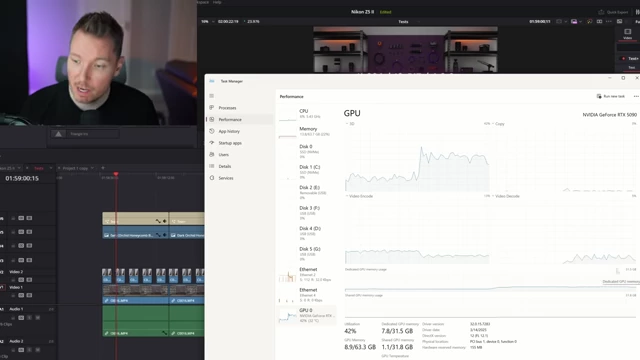This screenshot has width=640, height=360.
Task: Click Quick Export in DaVinci Resolve
Action: pyautogui.click(x=613, y=12)
